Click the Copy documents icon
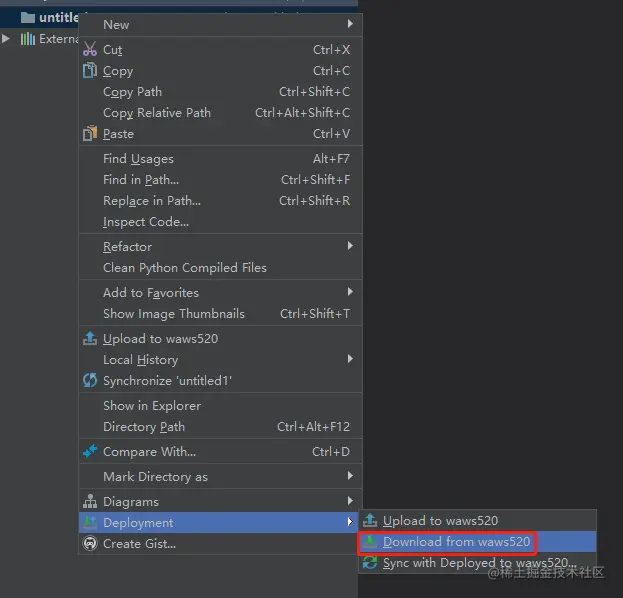623x598 pixels. pyautogui.click(x=90, y=70)
